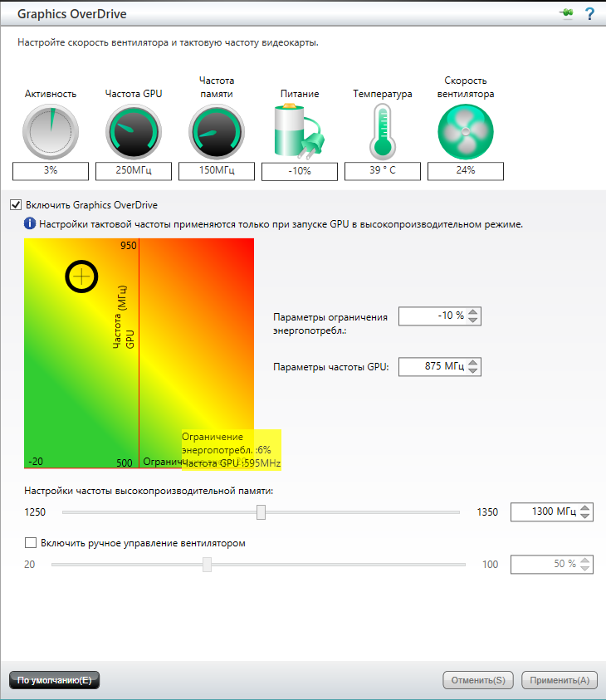Enable manual fan control checkbox

tap(31, 543)
